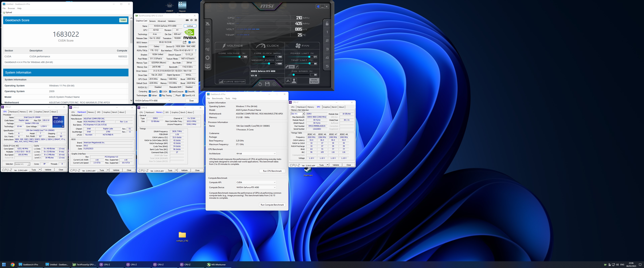The height and width of the screenshot is (268, 644).
Task: Expand Tools arrow in CPU-Z Memory window
Action: click(176, 170)
